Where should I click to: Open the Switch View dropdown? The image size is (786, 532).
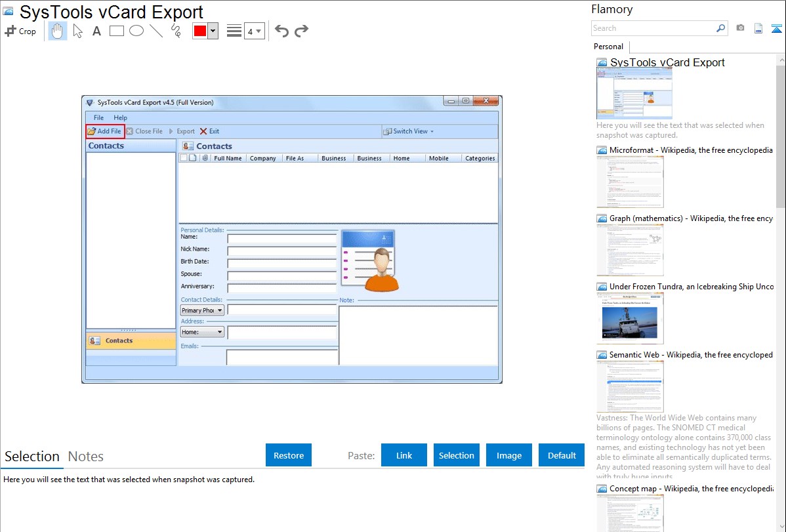(x=409, y=131)
